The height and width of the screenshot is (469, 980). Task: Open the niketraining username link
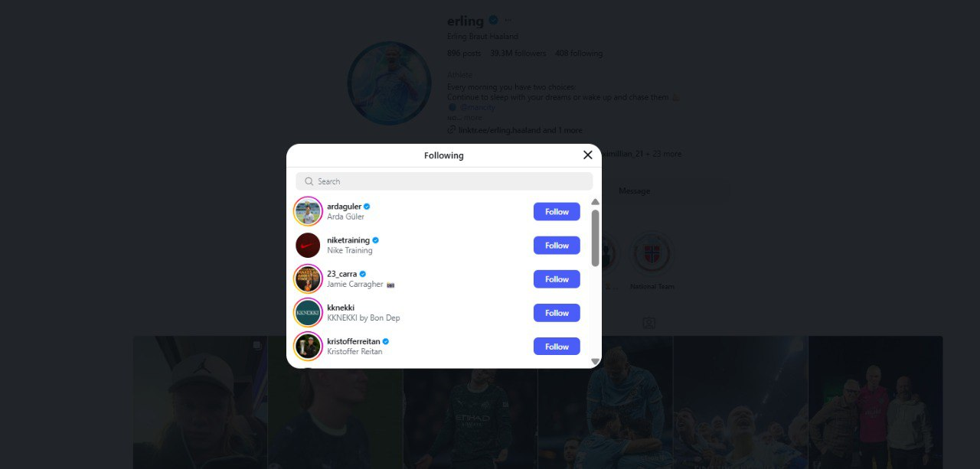click(348, 240)
